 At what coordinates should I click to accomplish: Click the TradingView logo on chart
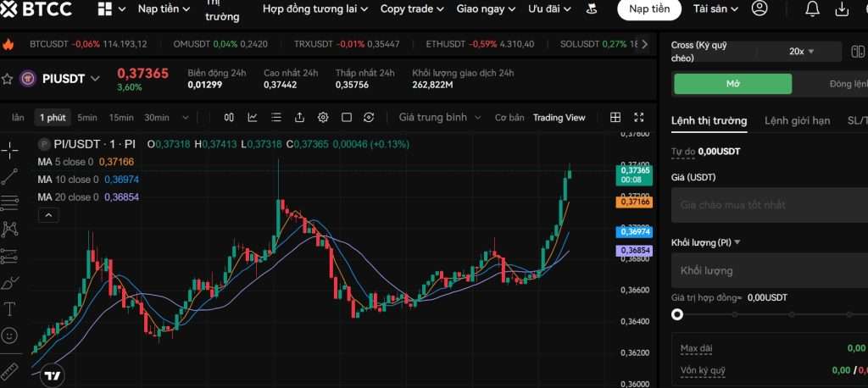(x=53, y=376)
